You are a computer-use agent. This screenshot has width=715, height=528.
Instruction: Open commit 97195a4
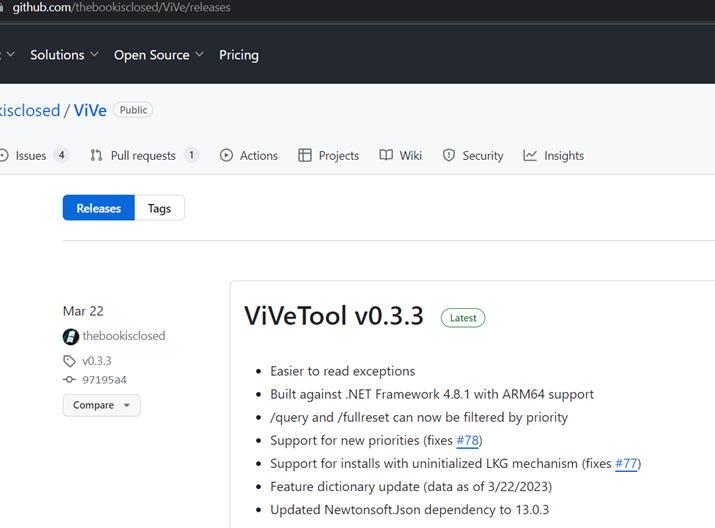104,380
